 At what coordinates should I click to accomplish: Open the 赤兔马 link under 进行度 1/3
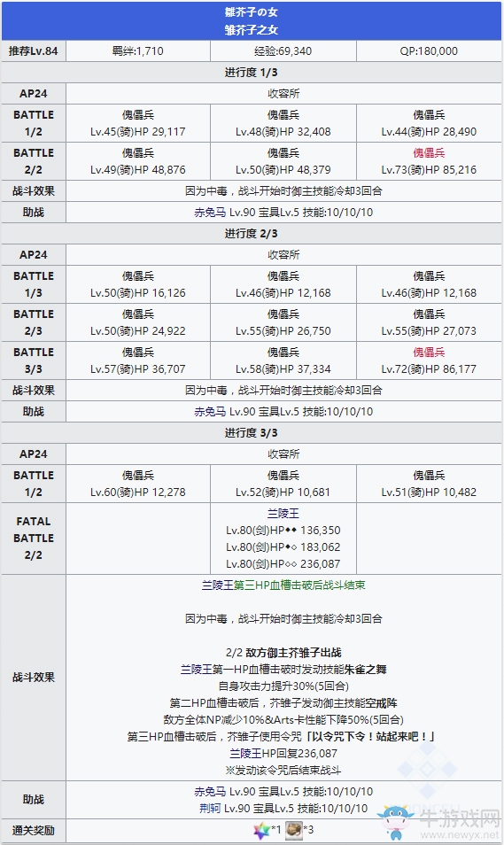(210, 213)
